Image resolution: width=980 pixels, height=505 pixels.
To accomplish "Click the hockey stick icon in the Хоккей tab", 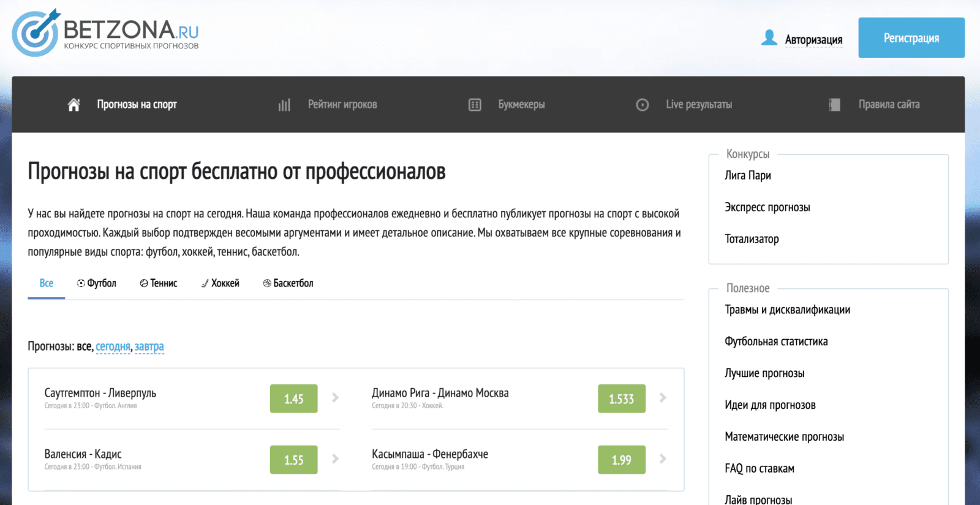I will coord(205,283).
